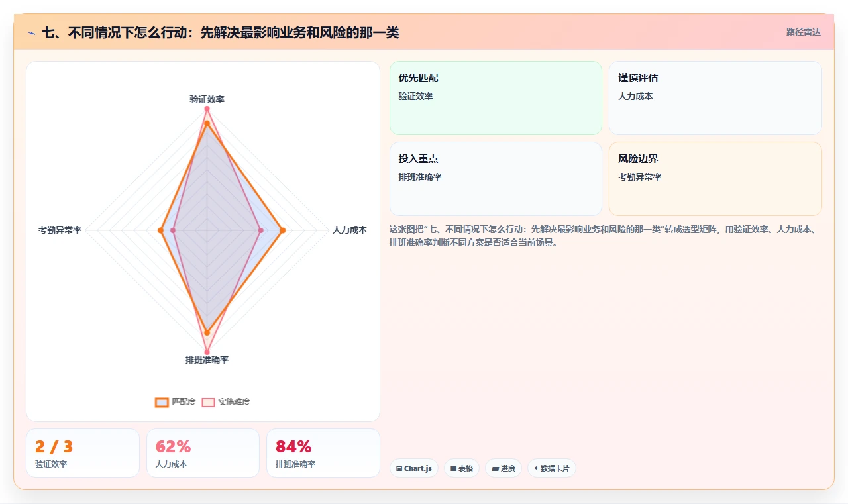The width and height of the screenshot is (848, 504).
Task: Select the 表格 tag chip
Action: pos(462,468)
